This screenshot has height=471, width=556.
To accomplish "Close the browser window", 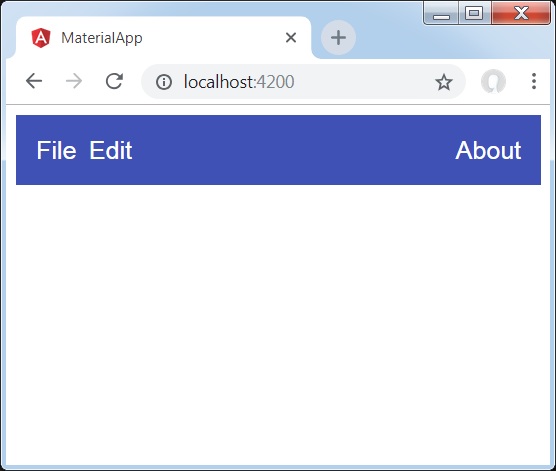I will [x=521, y=13].
